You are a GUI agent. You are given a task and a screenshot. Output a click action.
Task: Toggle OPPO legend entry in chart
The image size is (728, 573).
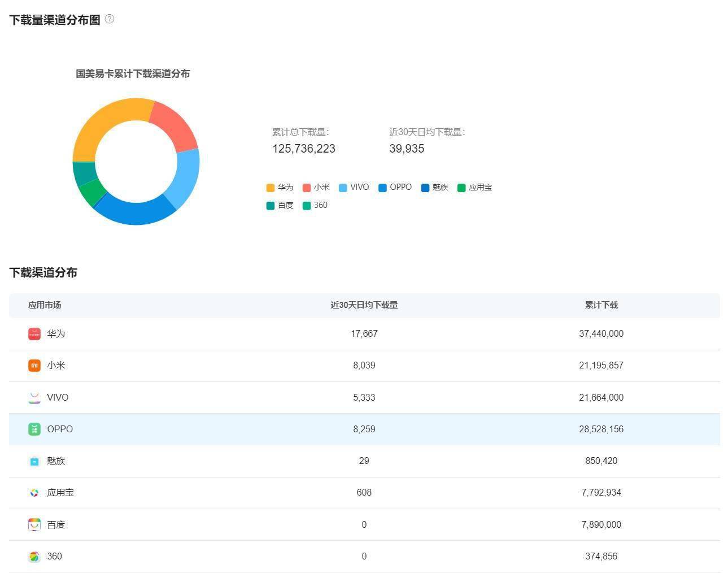[x=395, y=188]
